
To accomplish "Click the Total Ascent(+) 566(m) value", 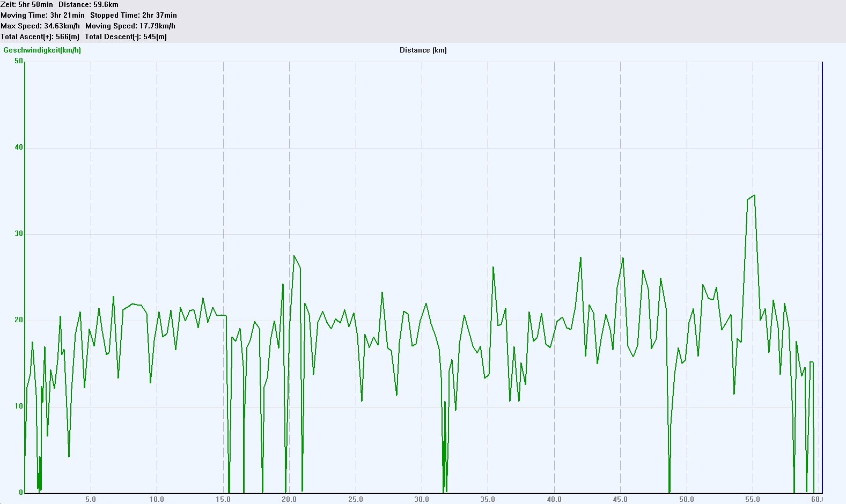I will (x=40, y=36).
